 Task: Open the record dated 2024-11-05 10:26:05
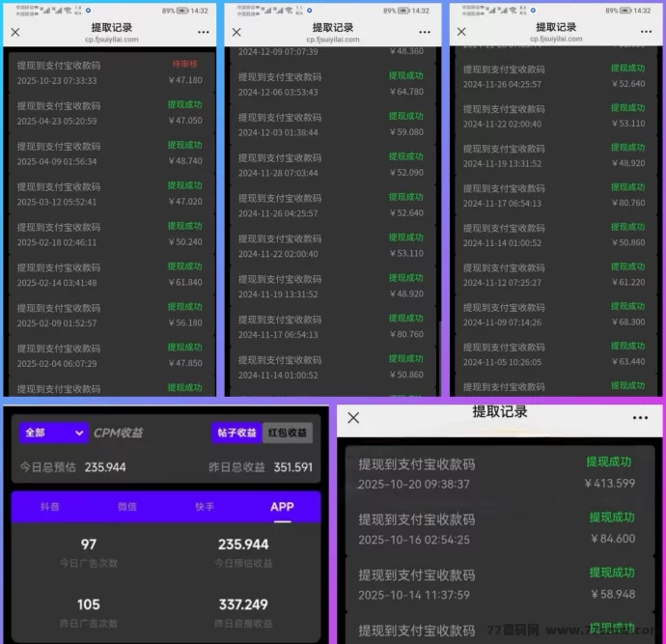click(x=556, y=354)
